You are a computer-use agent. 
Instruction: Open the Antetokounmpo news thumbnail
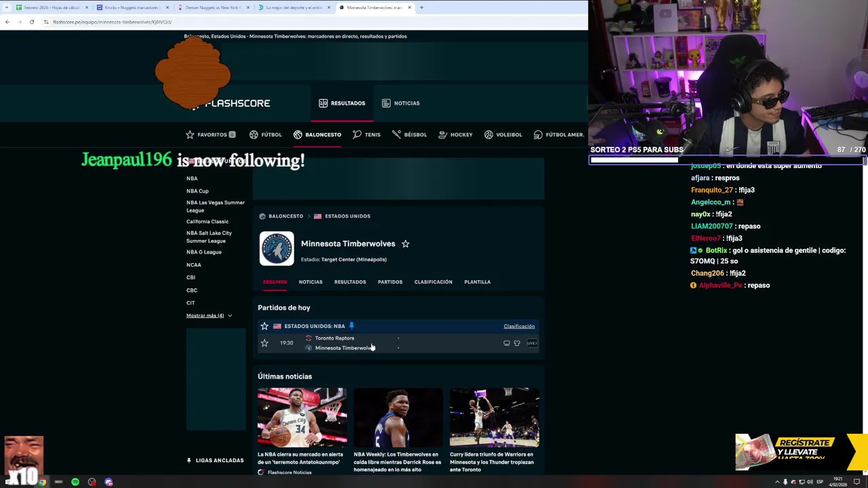(x=302, y=418)
